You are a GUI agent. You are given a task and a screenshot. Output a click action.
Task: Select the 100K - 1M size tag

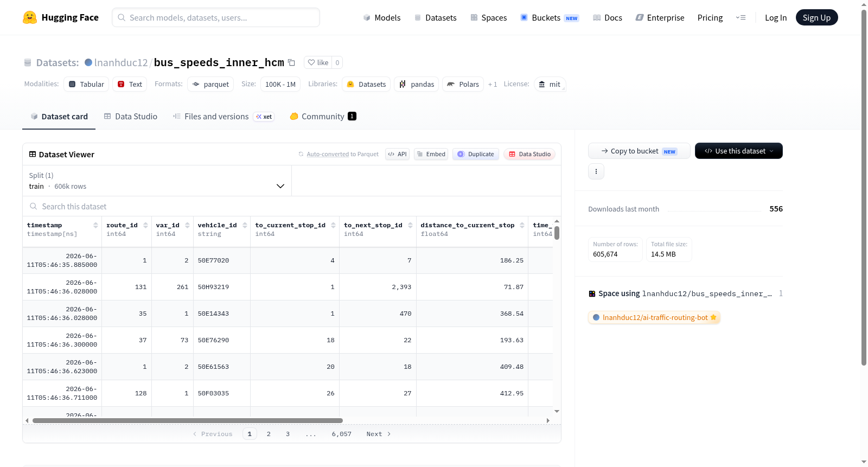[280, 84]
